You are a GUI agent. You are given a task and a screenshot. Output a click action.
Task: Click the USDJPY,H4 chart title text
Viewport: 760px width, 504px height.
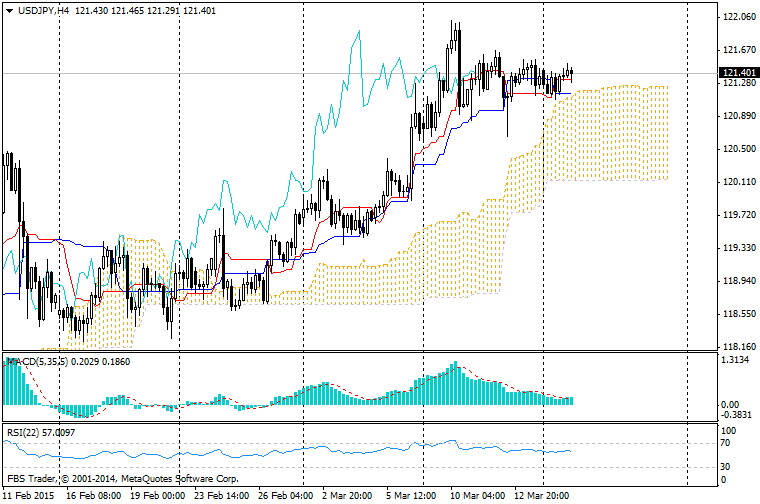point(44,11)
